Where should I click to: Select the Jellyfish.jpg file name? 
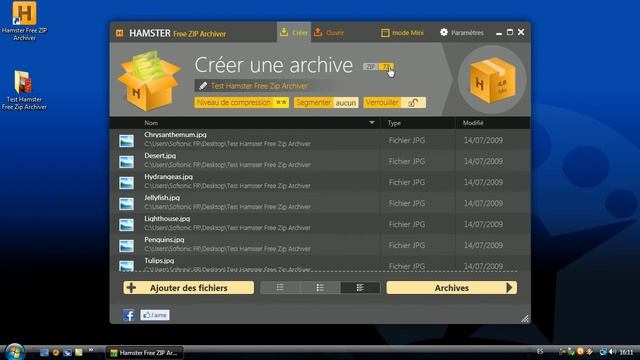click(x=162, y=198)
